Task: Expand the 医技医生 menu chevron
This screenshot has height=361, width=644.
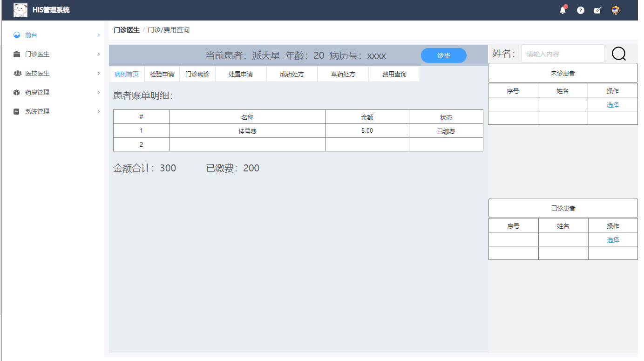Action: pos(99,73)
